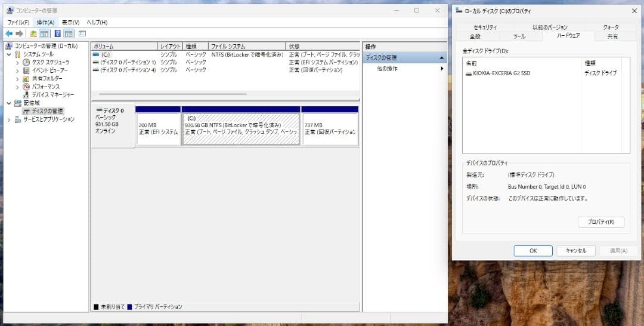Select デバイス マネージャー in the tree
The image size is (644, 326).
[52, 95]
